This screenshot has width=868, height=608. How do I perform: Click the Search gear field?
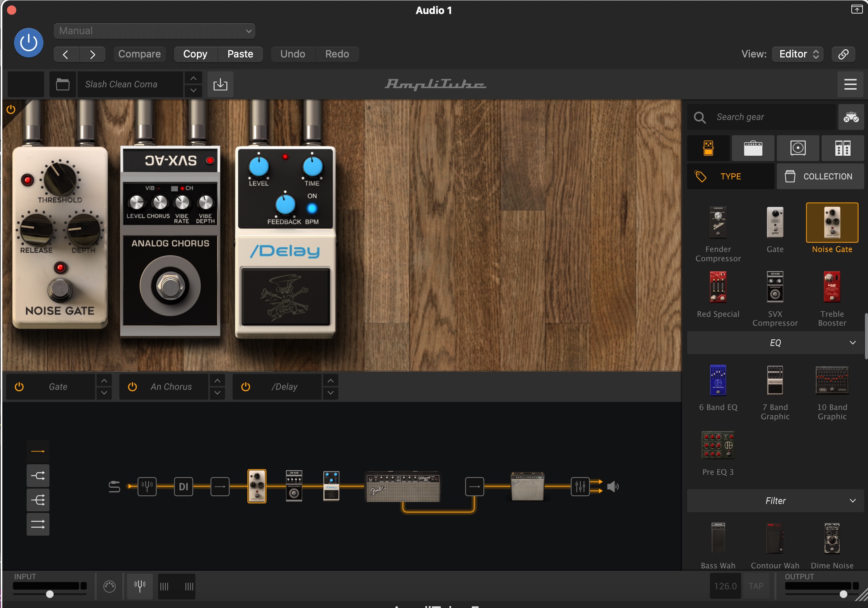(x=762, y=117)
